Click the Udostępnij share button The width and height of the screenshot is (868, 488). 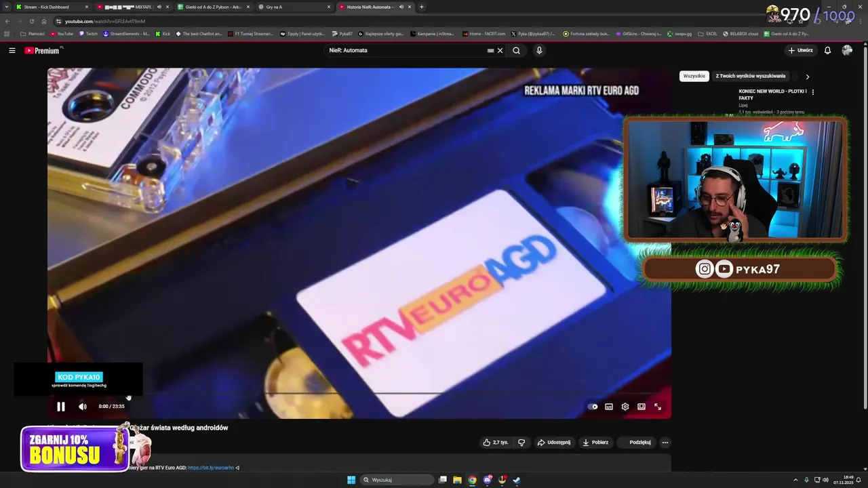coord(554,443)
